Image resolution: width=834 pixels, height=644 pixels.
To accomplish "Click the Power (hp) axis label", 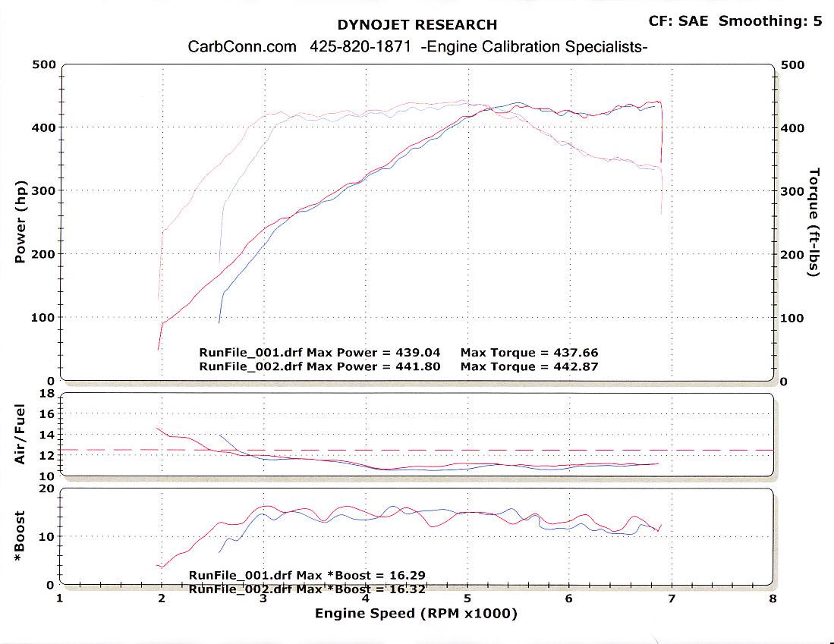I will [x=21, y=221].
